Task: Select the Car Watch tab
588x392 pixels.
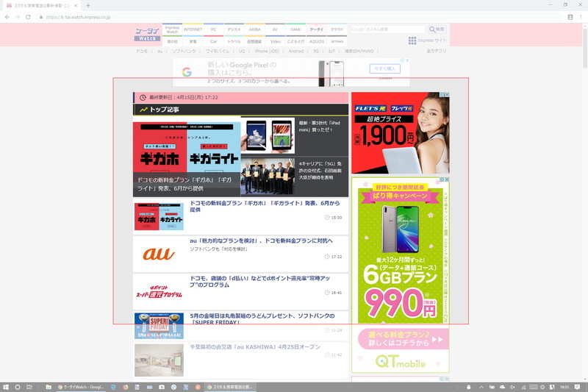Action: pos(213,41)
